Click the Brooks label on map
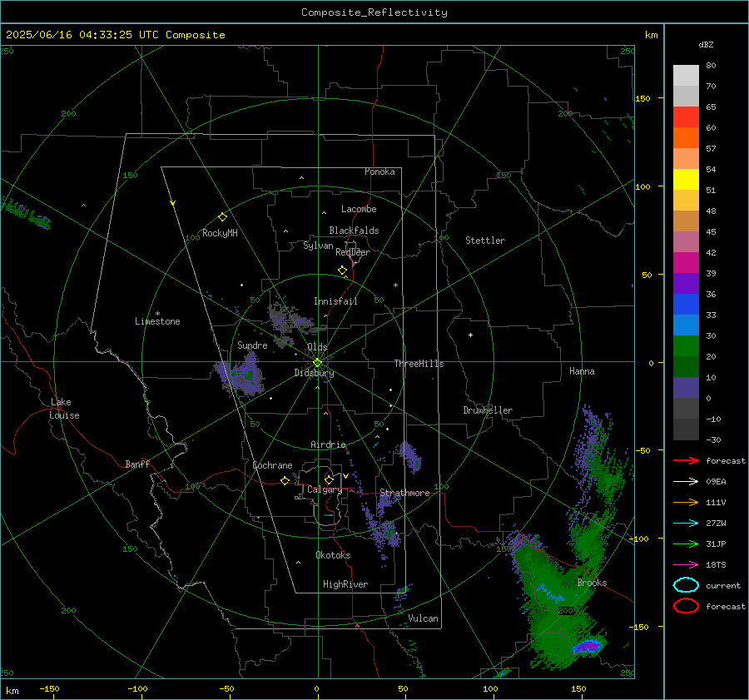This screenshot has width=749, height=700. (x=592, y=583)
